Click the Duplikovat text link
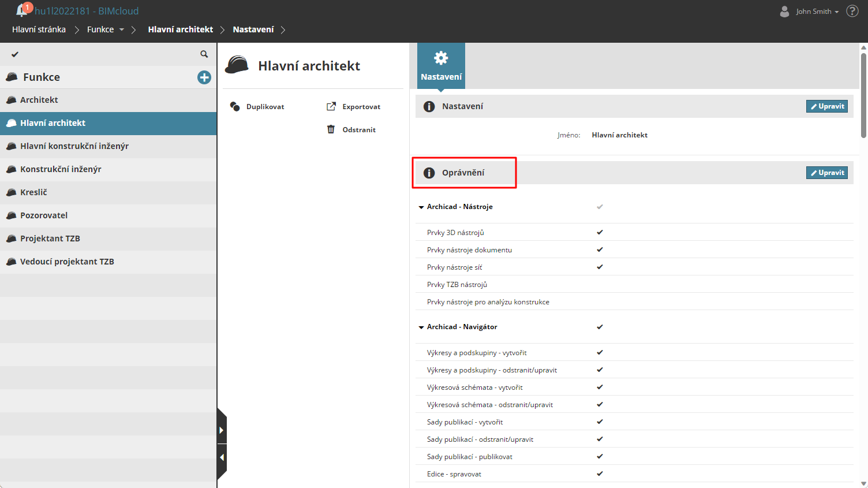Viewport: 868px width, 488px height. coord(265,107)
